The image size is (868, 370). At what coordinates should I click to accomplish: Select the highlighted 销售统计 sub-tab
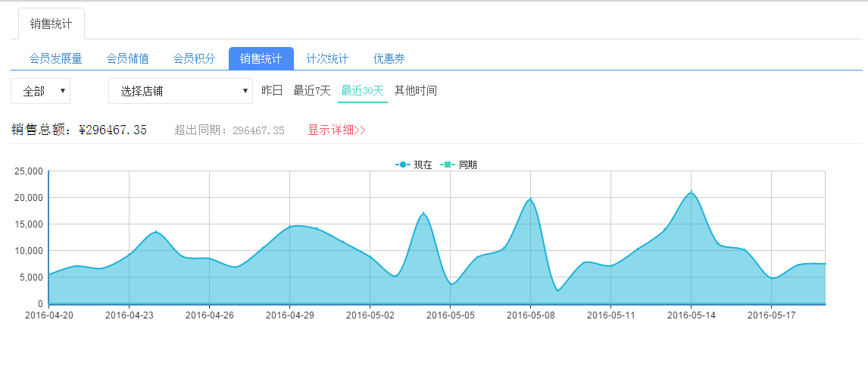click(x=261, y=58)
